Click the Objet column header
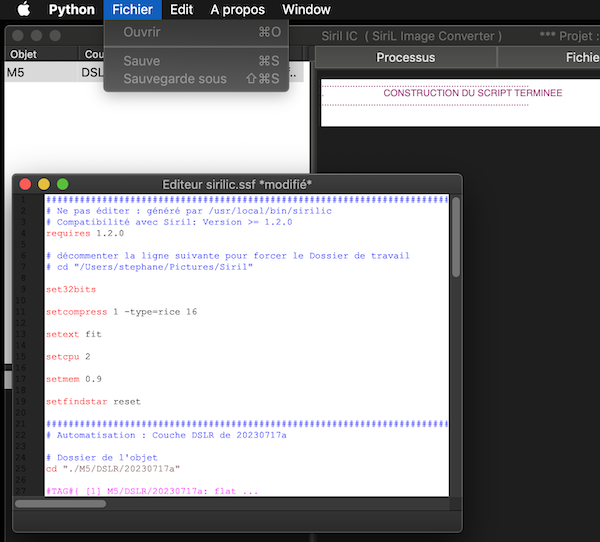Image resolution: width=600 pixels, height=542 pixels. pyautogui.click(x=41, y=54)
